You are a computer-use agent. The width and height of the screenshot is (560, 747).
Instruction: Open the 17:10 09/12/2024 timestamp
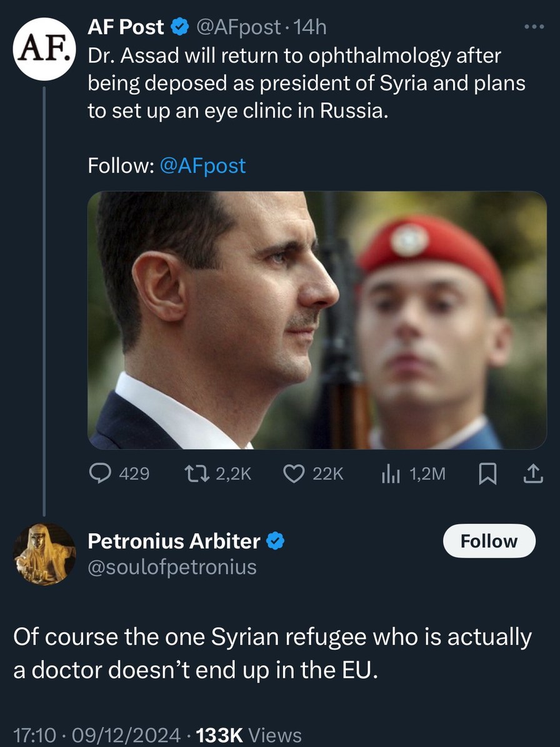coord(97,735)
